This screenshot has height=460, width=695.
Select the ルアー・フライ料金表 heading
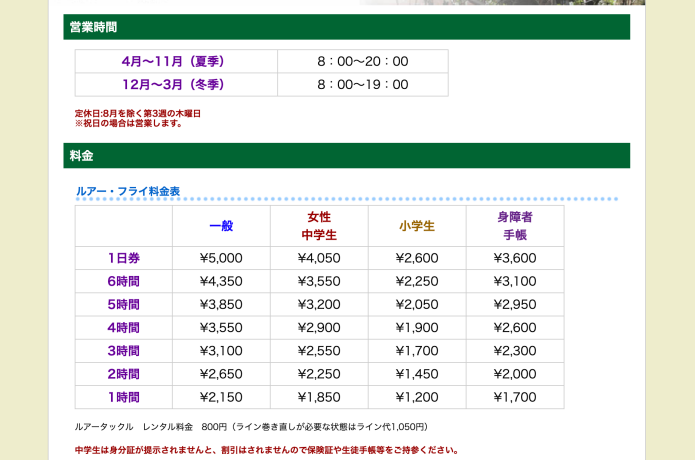(128, 191)
